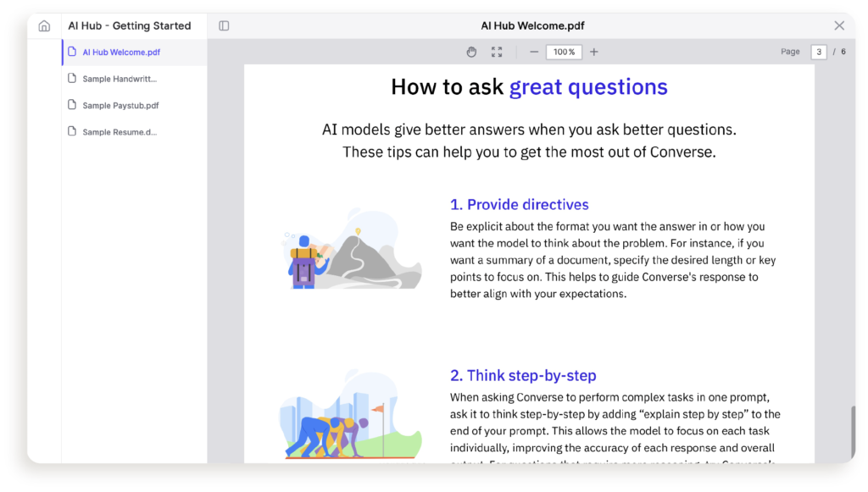Click the Sample Handwritt... file icon
Viewport: 868px width, 492px height.
72,78
